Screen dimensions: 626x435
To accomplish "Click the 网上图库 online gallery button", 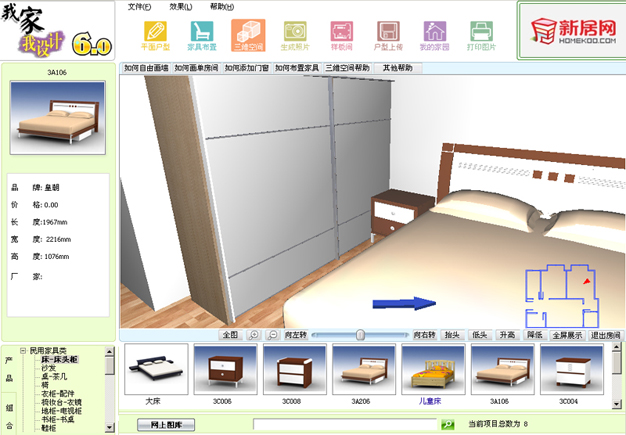I will 166,425.
